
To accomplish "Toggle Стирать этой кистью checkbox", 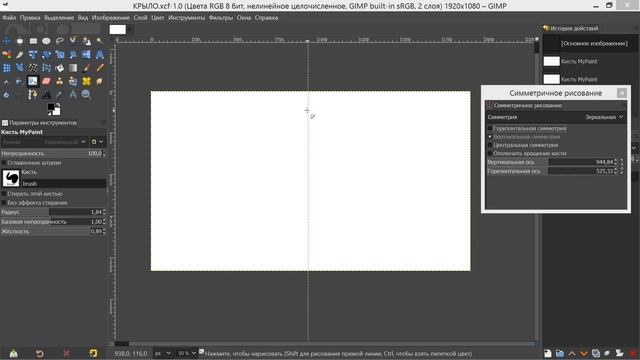I will (4, 194).
